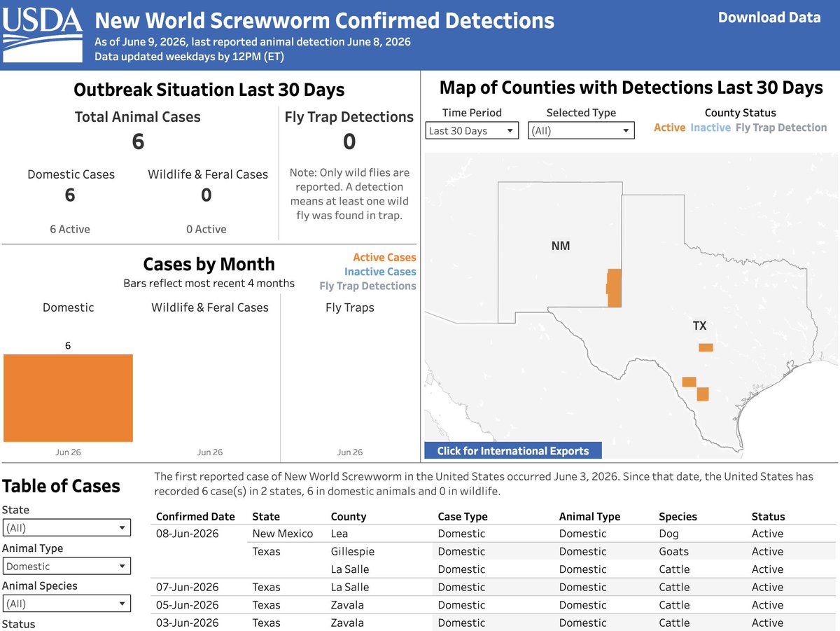Click the Status column header
840x631 pixels.
769,516
